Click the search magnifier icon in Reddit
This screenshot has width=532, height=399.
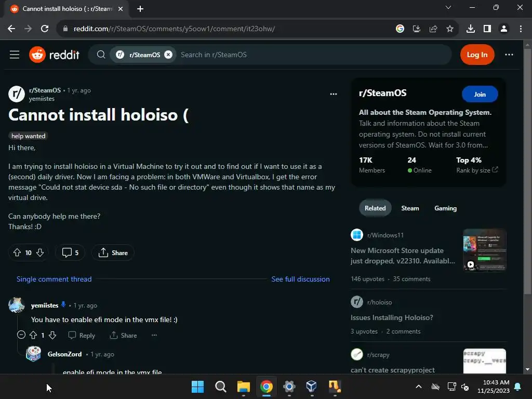pos(101,55)
